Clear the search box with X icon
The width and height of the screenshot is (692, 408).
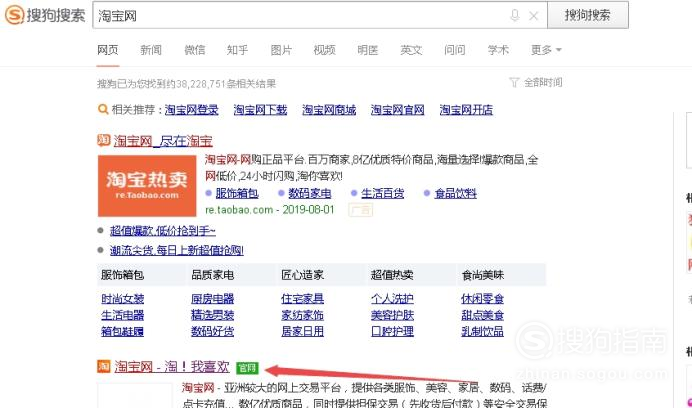point(534,16)
